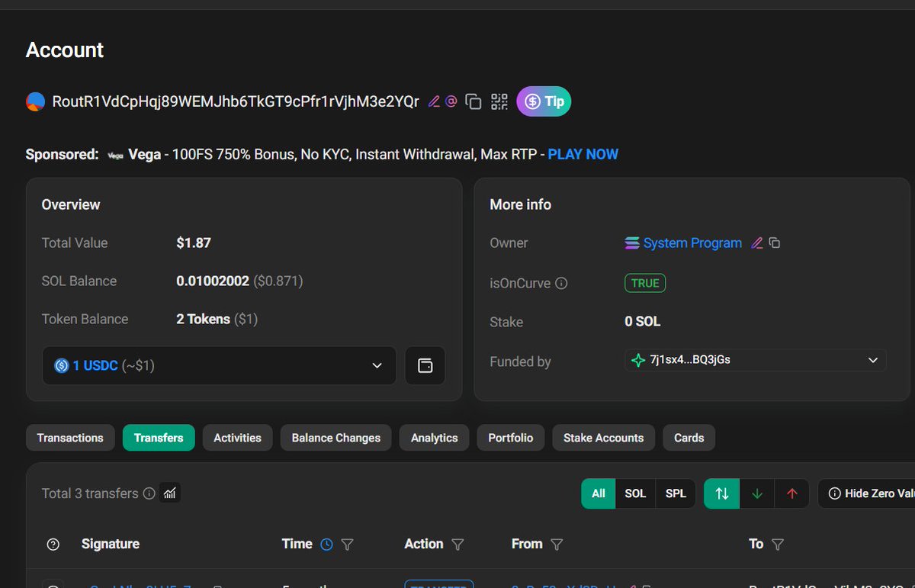Filter transfers to SOL only
Viewport: 915px width, 588px height.
click(x=635, y=493)
